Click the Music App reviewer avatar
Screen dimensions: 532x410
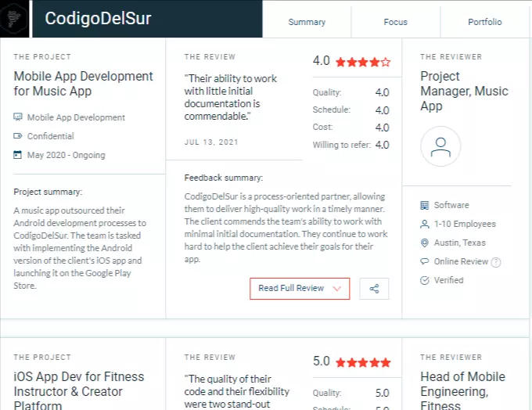pyautogui.click(x=440, y=146)
